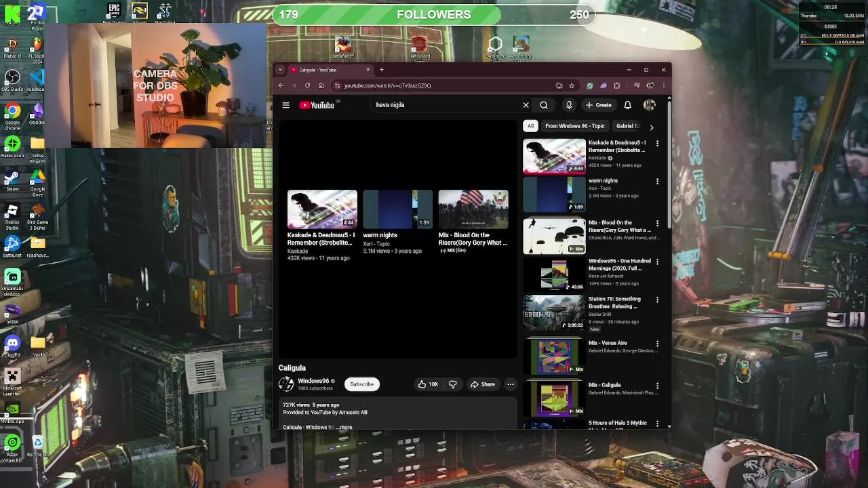Screen dimensions: 868x488
Task: Open the Chrome extensions puzzle icon
Action: tap(616, 85)
